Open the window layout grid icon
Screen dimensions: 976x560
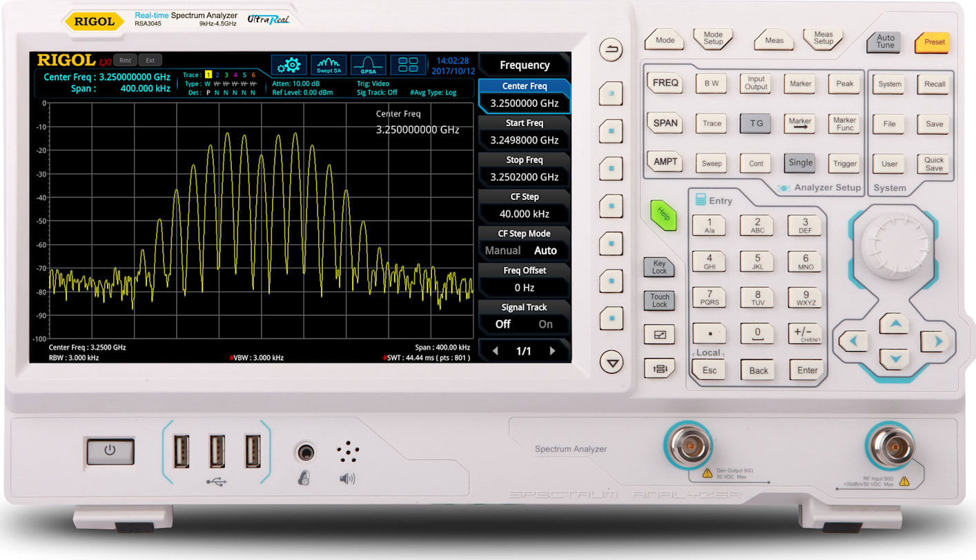click(408, 64)
